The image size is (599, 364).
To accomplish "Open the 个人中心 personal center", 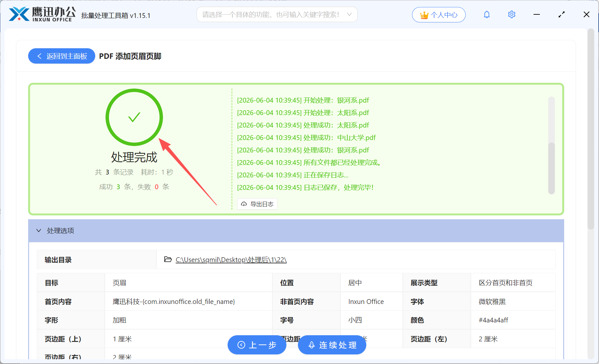I will pyautogui.click(x=439, y=15).
